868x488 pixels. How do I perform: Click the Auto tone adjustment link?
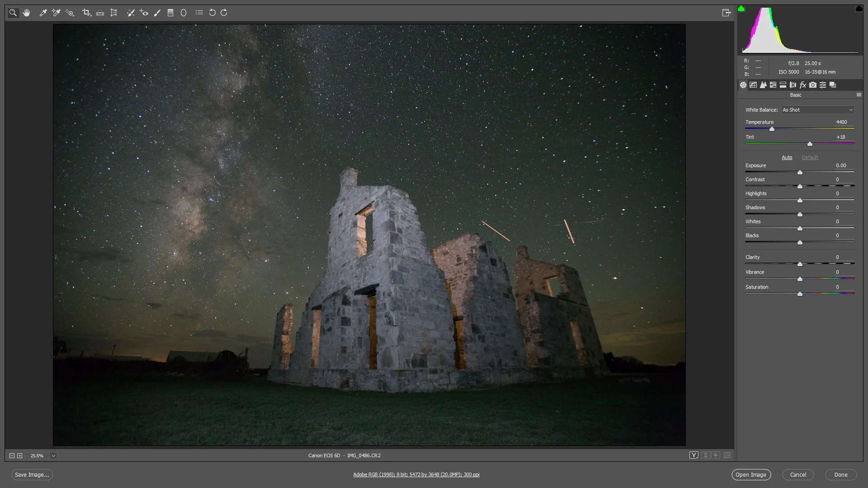click(x=787, y=157)
